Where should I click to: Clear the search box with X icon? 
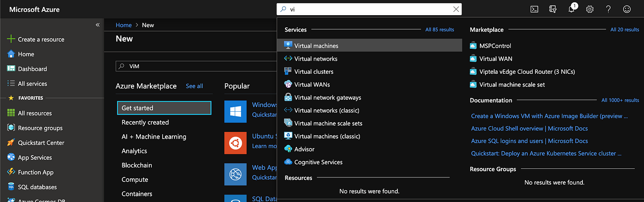click(x=456, y=9)
